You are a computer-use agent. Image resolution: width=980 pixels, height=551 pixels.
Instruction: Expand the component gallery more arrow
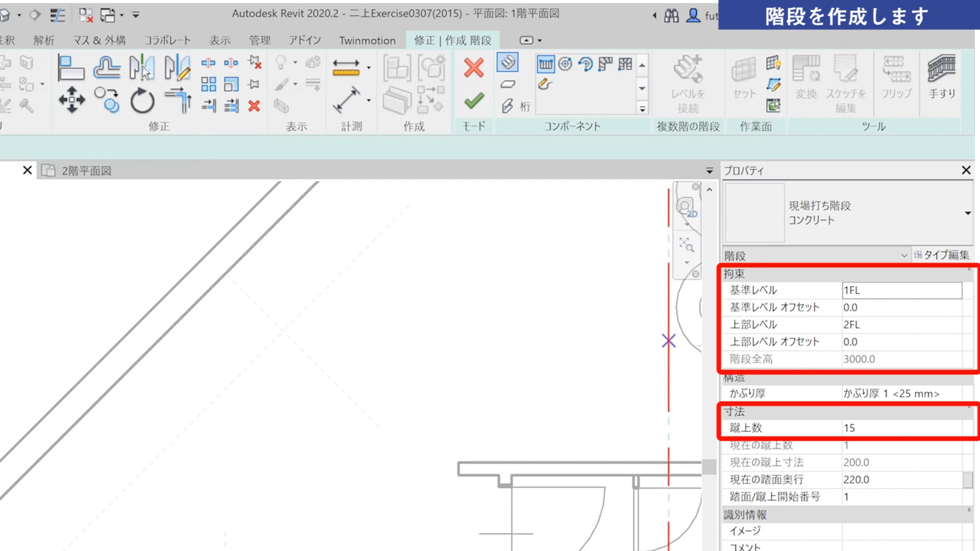coord(642,109)
